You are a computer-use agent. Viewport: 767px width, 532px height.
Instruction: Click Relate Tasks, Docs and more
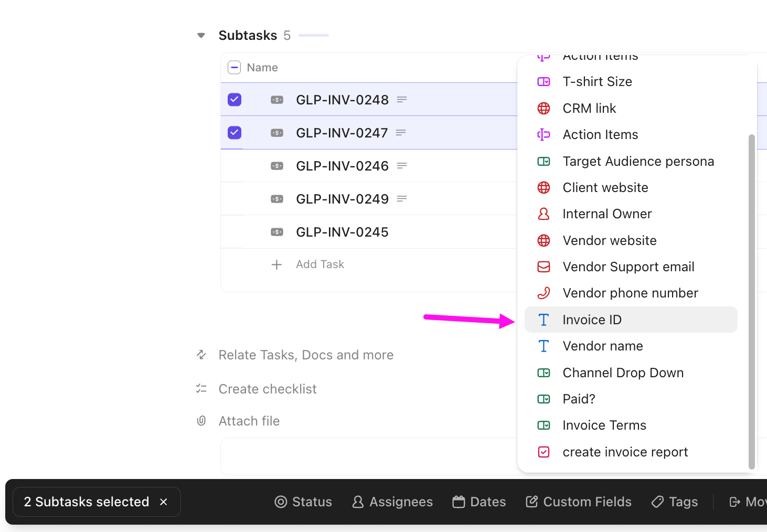(x=305, y=355)
